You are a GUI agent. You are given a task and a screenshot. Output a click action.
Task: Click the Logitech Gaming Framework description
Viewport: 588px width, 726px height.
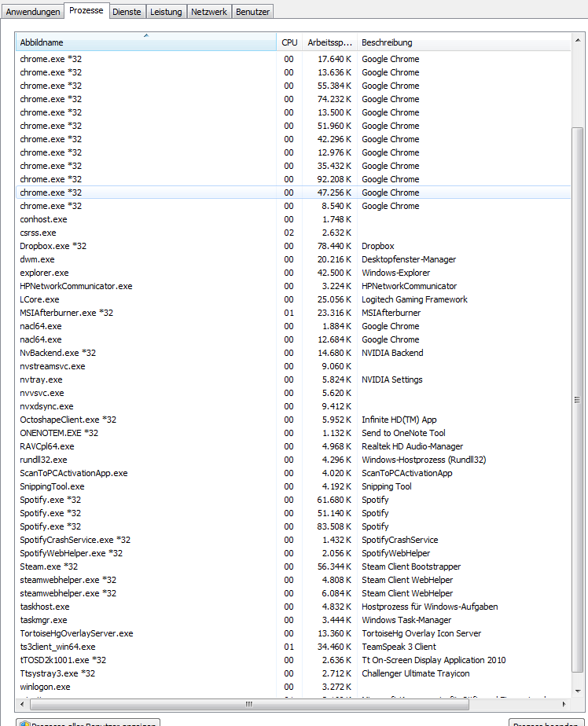(414, 299)
